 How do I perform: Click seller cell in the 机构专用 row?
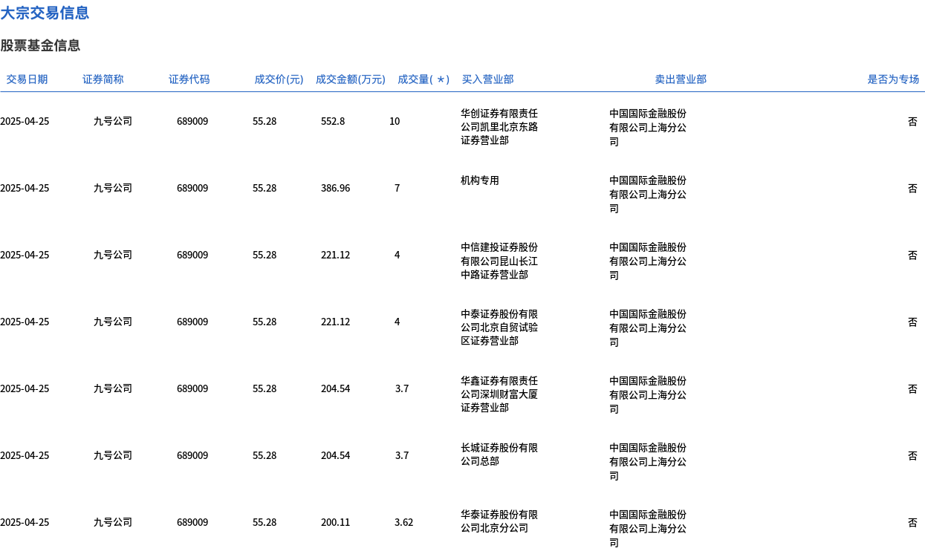pyautogui.click(x=648, y=194)
